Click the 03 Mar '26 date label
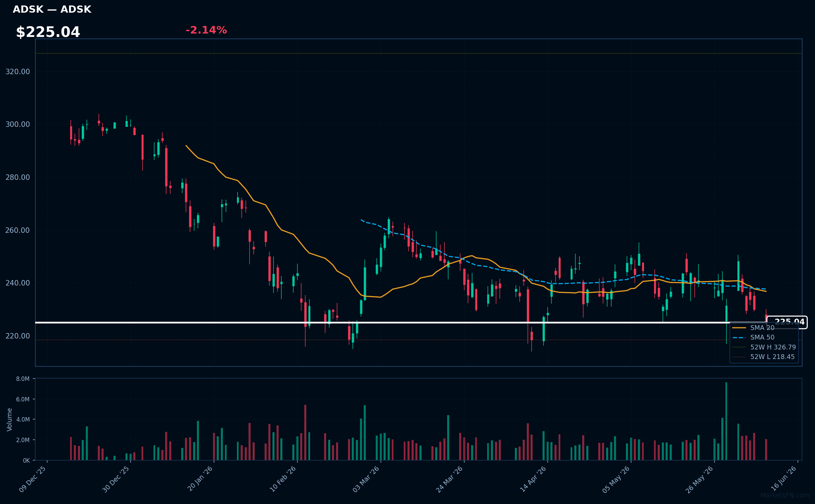The height and width of the screenshot is (504, 815). (x=366, y=479)
